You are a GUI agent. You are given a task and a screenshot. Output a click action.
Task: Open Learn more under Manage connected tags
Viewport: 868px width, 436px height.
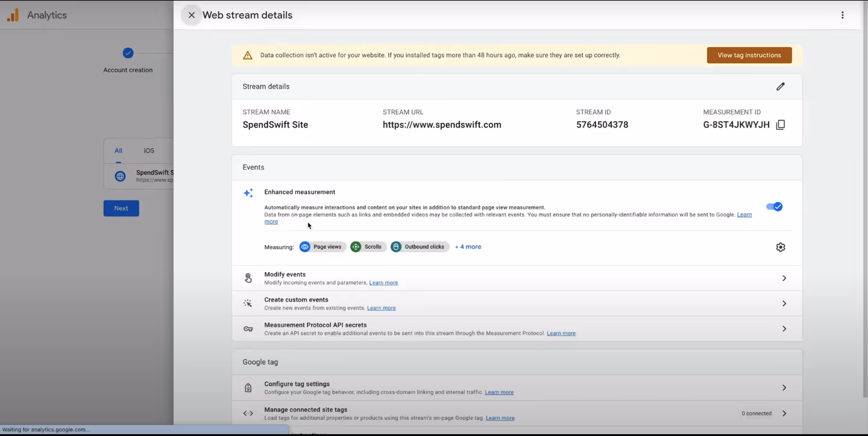pyautogui.click(x=500, y=419)
